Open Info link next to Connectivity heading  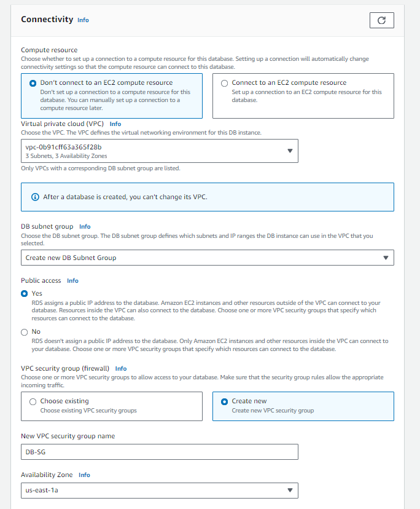pos(83,20)
